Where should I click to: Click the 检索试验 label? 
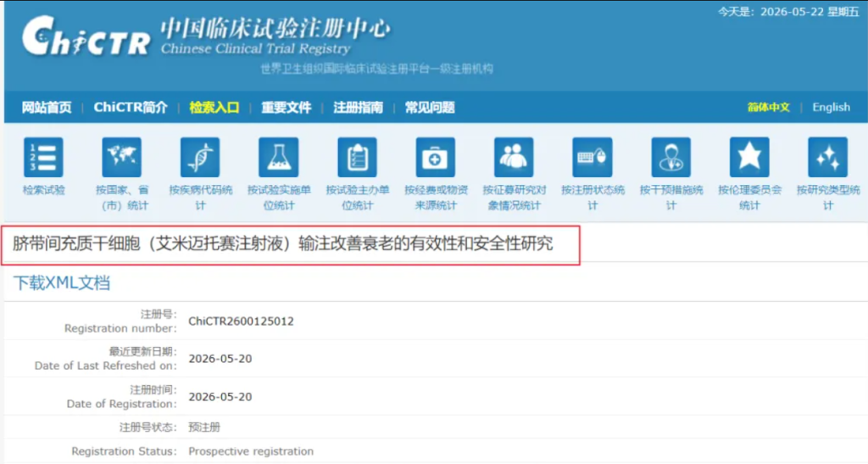coord(44,190)
